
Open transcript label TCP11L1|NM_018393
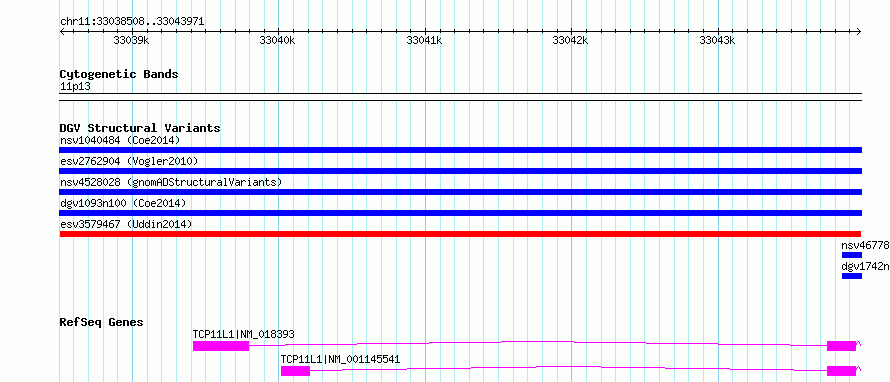[x=244, y=334]
